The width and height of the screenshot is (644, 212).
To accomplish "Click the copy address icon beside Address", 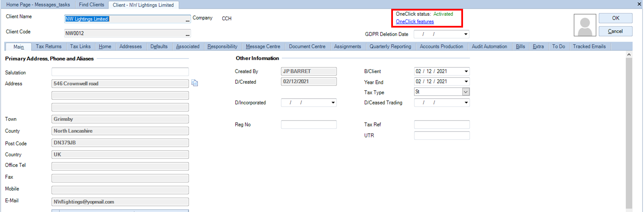I will tap(195, 83).
